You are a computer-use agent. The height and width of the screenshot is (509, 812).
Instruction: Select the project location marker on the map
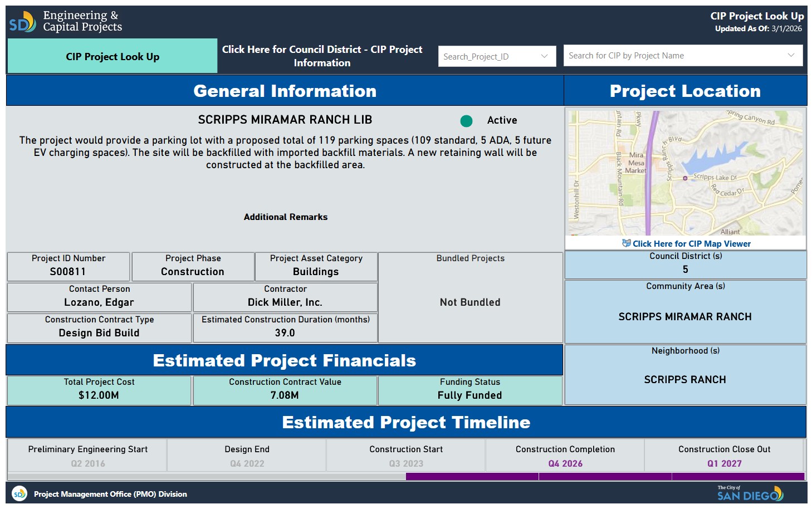685,178
